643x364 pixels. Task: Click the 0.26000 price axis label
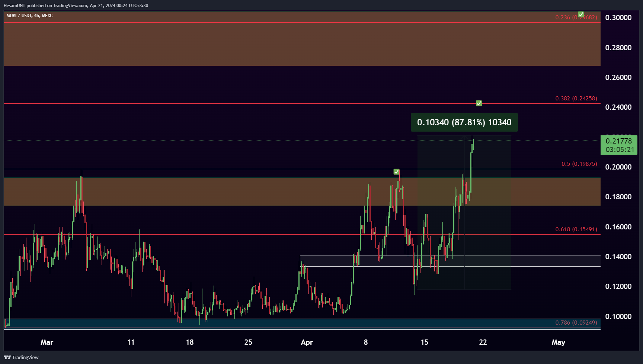618,77
